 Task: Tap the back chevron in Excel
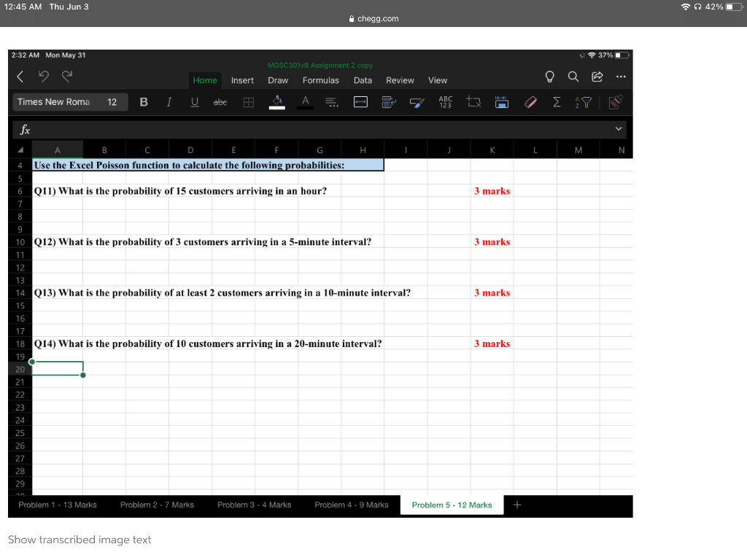(20, 77)
